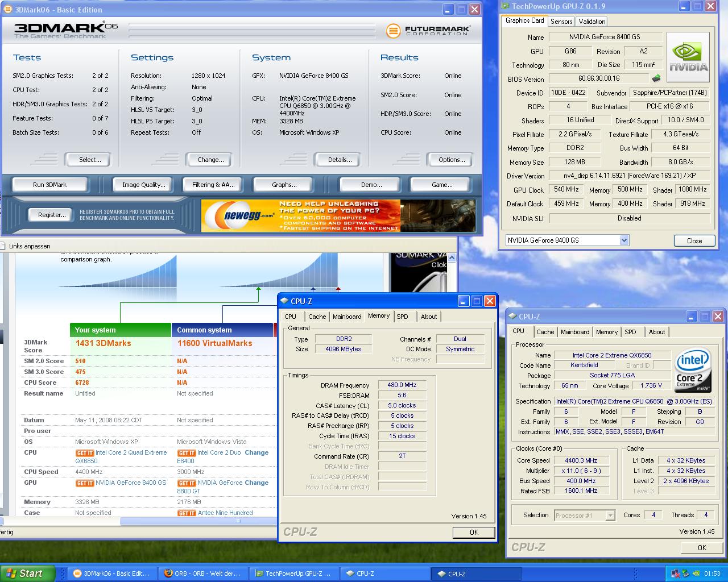Click the Start button
The image size is (728, 582).
click(x=28, y=573)
